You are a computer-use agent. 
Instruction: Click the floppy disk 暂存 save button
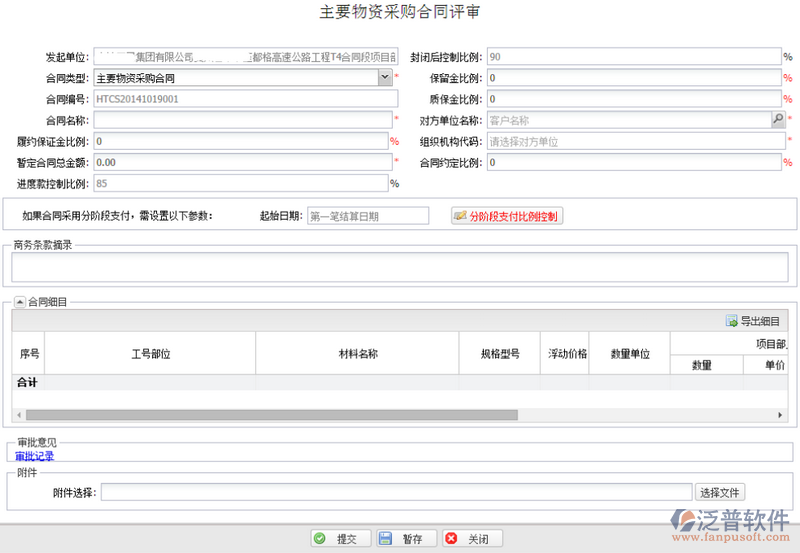pyautogui.click(x=403, y=539)
